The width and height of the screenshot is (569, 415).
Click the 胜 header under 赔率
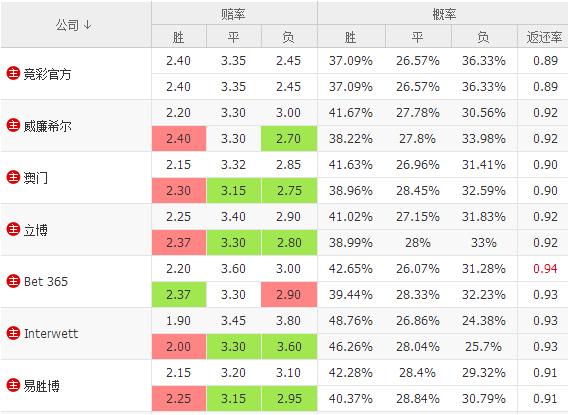click(179, 37)
